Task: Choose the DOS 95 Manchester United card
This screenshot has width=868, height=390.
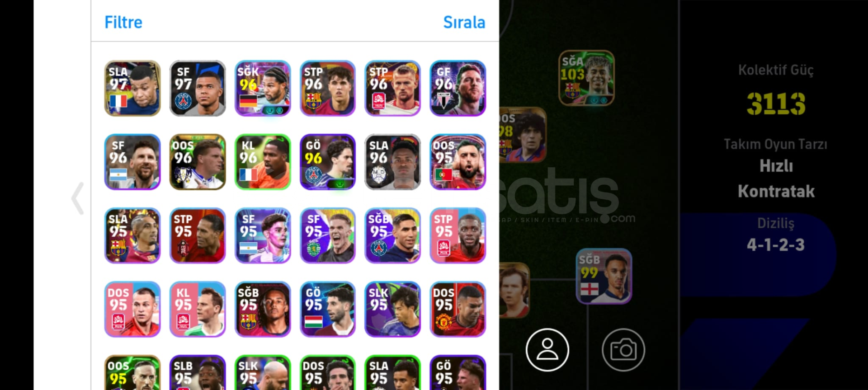Action: [458, 309]
